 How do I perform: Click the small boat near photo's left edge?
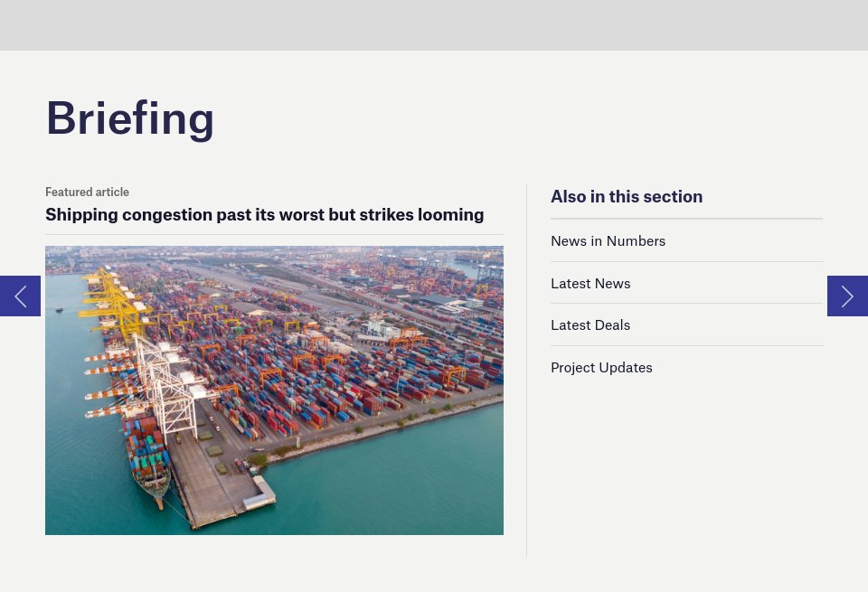tap(60, 310)
